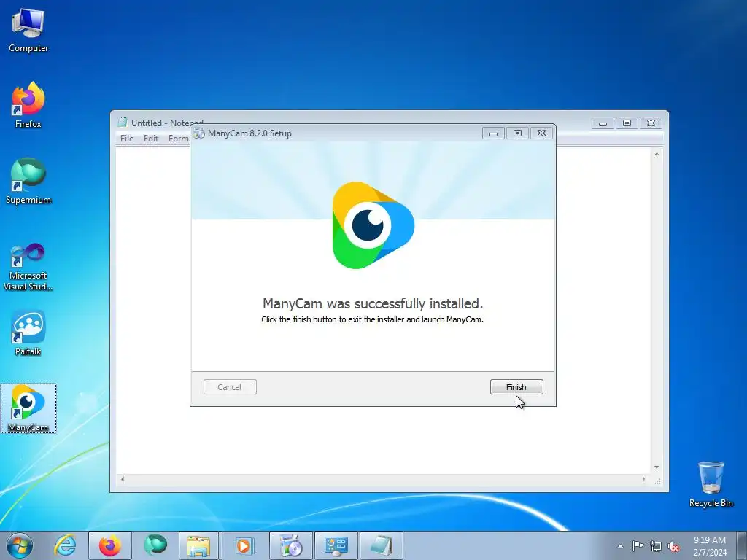Click Notepad horizontal scrollbar right arrow

(643, 479)
